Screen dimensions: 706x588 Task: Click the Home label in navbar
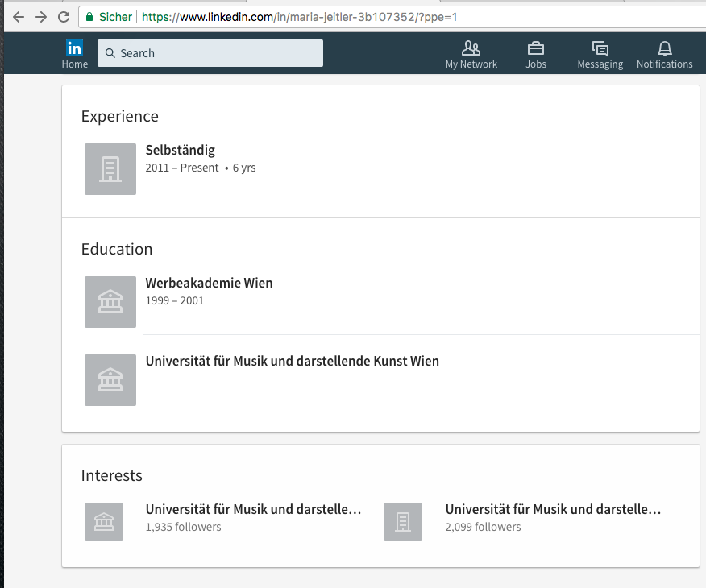75,64
